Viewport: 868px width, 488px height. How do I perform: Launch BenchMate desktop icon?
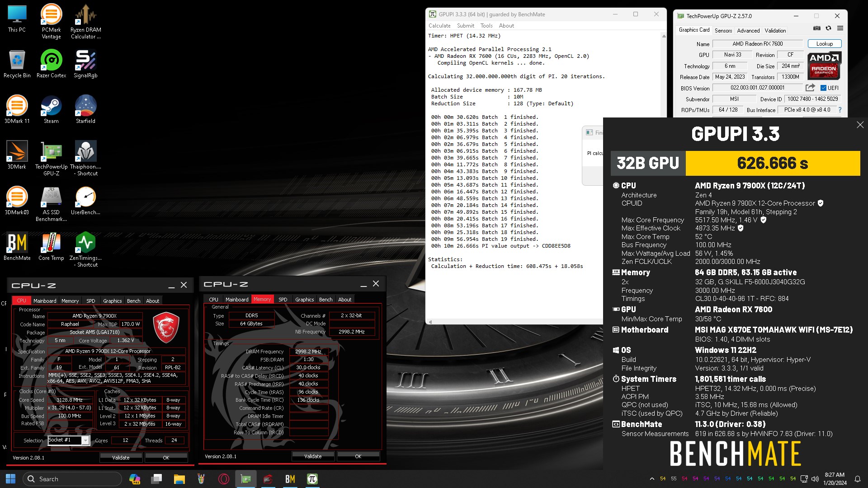(17, 247)
